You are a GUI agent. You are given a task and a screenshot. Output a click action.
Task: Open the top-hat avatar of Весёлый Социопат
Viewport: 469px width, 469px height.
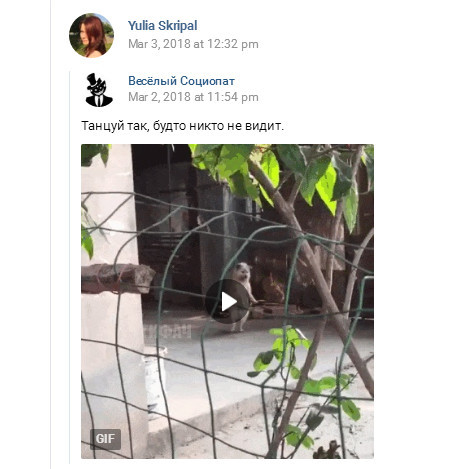(x=99, y=89)
